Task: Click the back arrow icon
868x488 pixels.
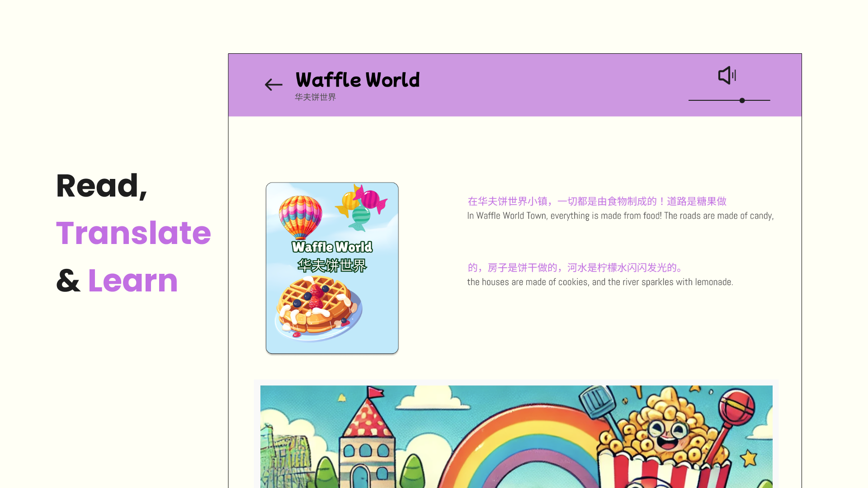Action: pos(274,84)
